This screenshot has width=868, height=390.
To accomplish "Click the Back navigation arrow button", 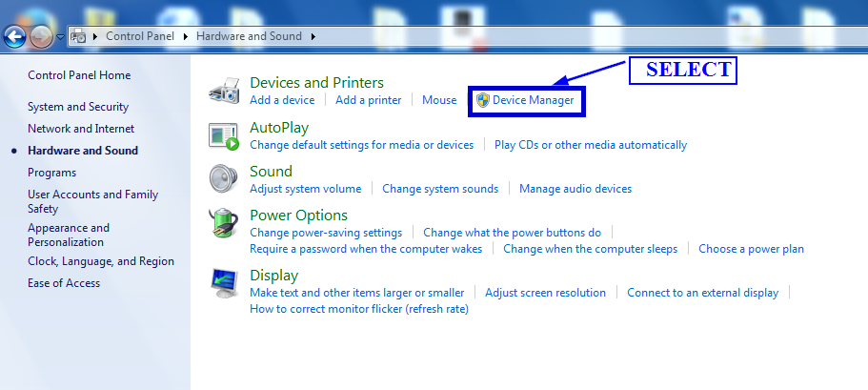I will (14, 36).
